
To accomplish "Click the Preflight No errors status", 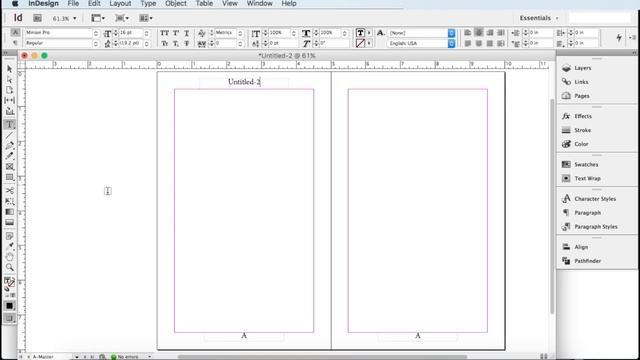I will (x=125, y=357).
